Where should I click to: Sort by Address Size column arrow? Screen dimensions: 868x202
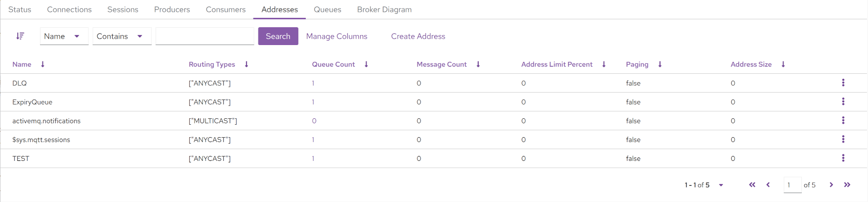783,64
